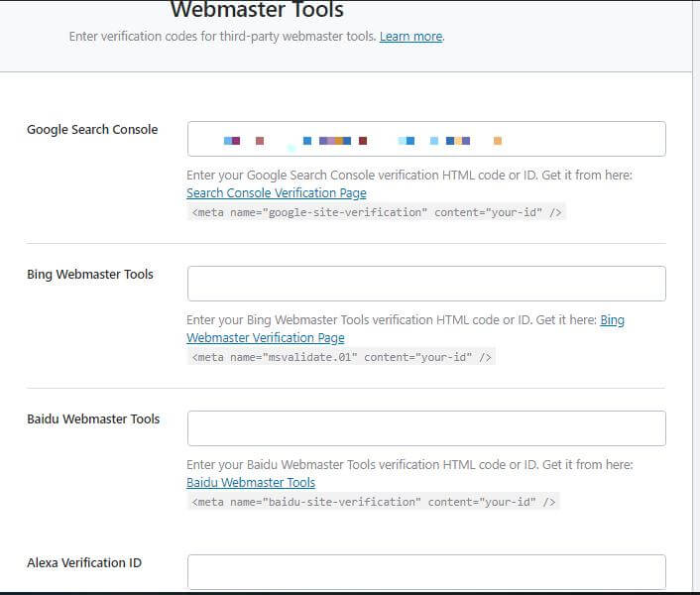Open the Learn more link
The height and width of the screenshot is (595, 700).
point(411,36)
